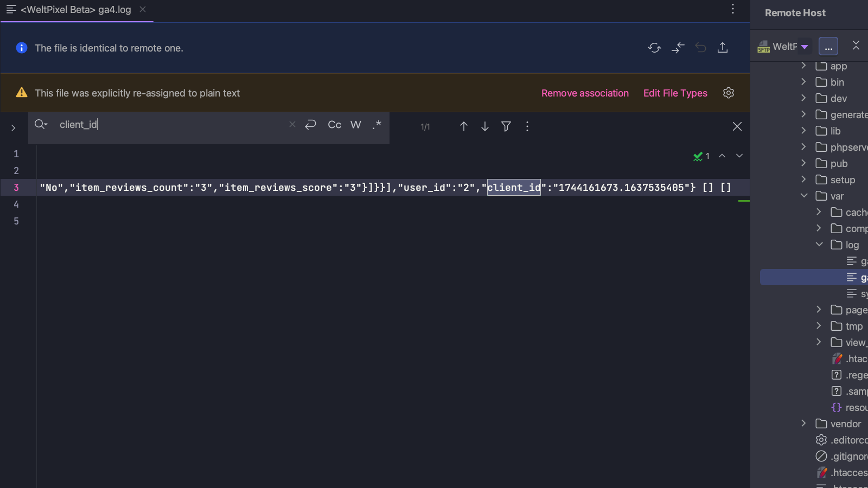Click the 1/1 match counter
The width and height of the screenshot is (868, 488).
425,127
